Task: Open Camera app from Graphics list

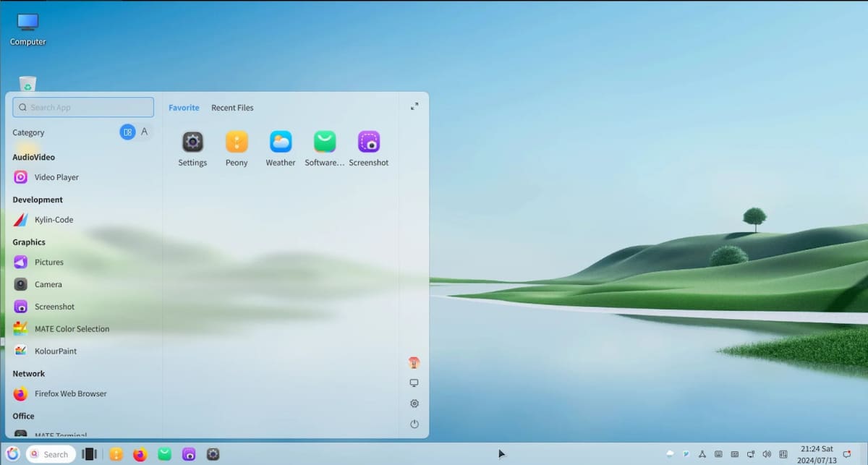Action: point(48,285)
